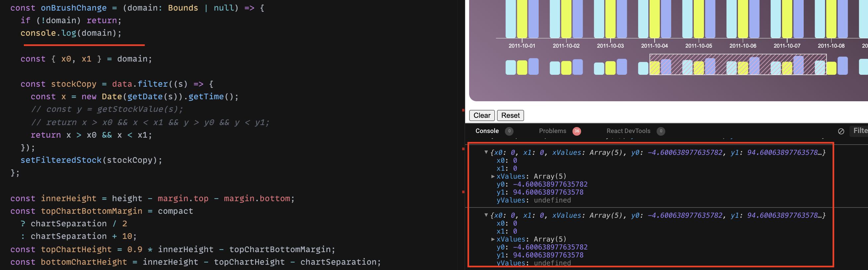Collapse the lower logged object in the console
The image size is (868, 270).
pos(486,215)
